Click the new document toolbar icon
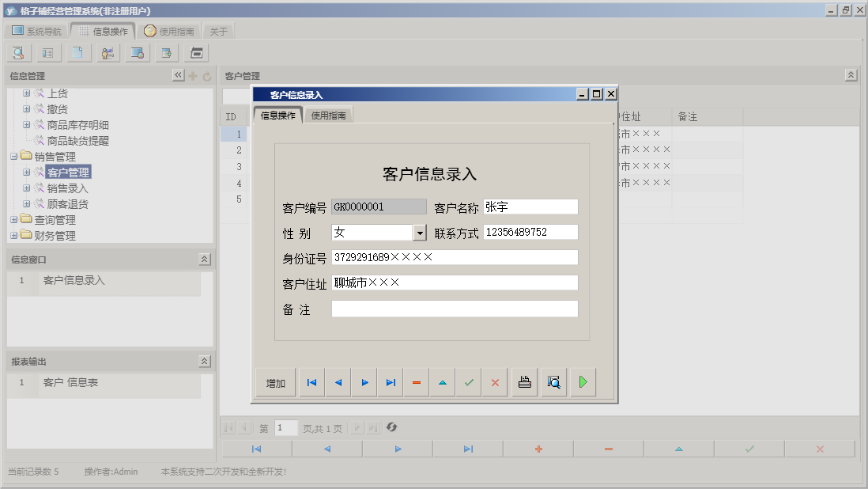The height and width of the screenshot is (489, 868). (77, 52)
